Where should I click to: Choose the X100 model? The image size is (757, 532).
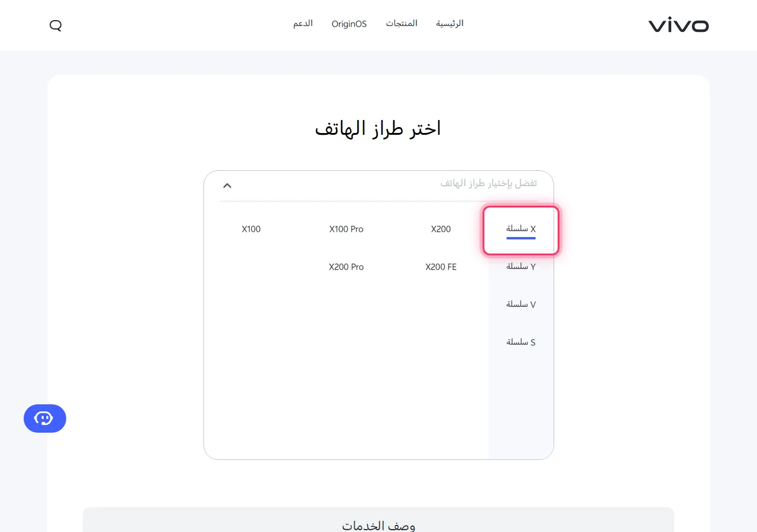251,229
